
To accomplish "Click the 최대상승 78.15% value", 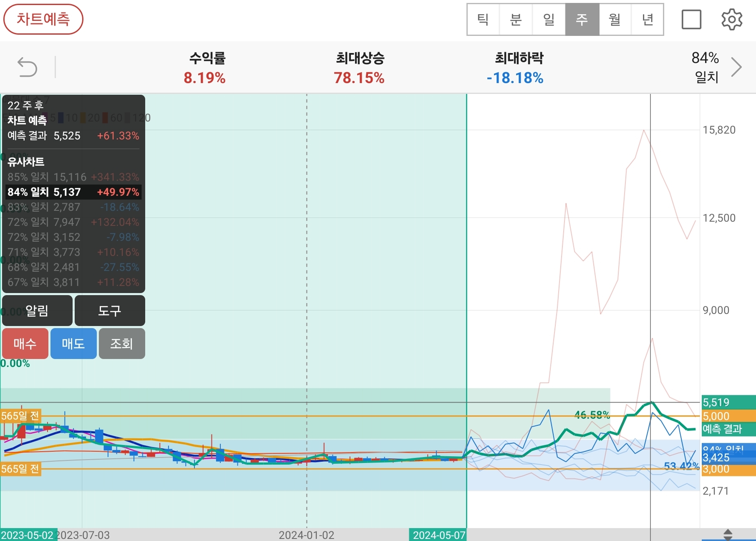I will [x=359, y=78].
